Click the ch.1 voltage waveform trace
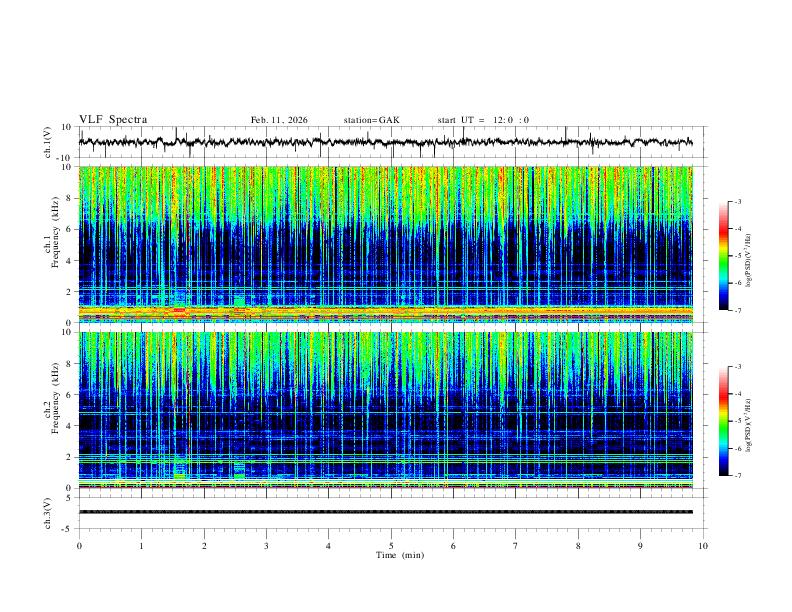Screen dimensions: 792x612 pyautogui.click(x=385, y=142)
